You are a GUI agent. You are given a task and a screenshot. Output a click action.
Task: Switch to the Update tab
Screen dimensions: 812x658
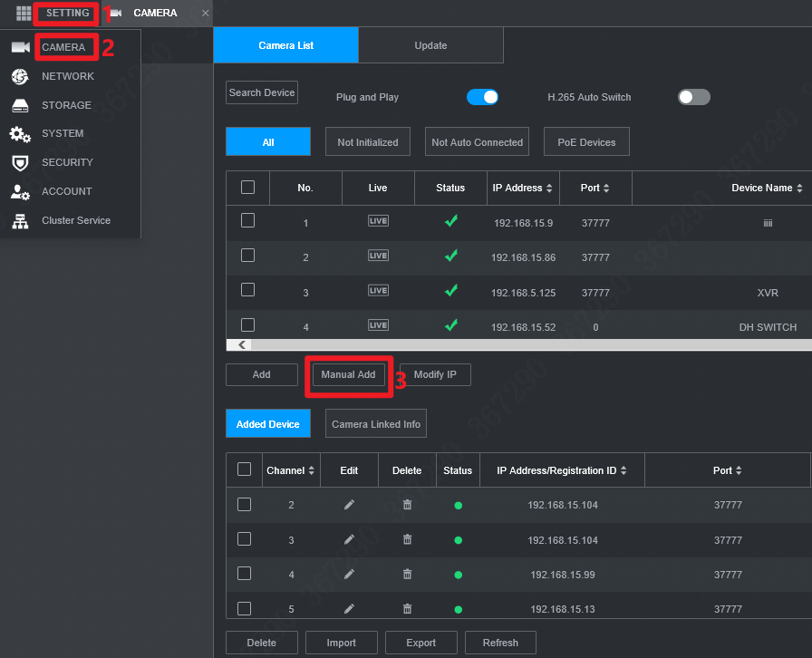coord(430,45)
